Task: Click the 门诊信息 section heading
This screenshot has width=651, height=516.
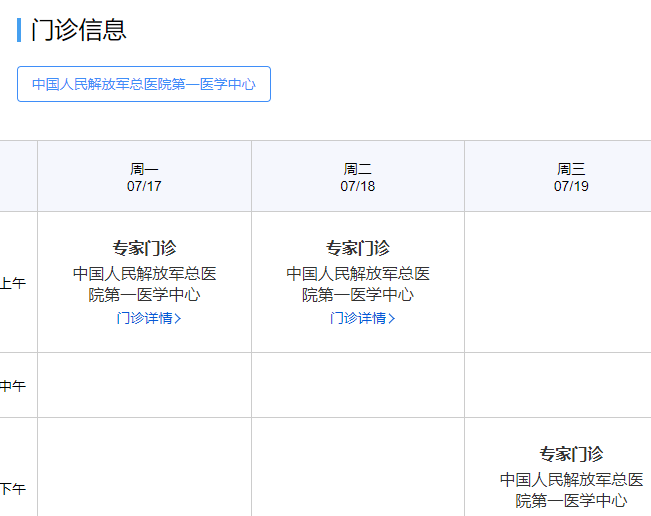Action: click(78, 30)
